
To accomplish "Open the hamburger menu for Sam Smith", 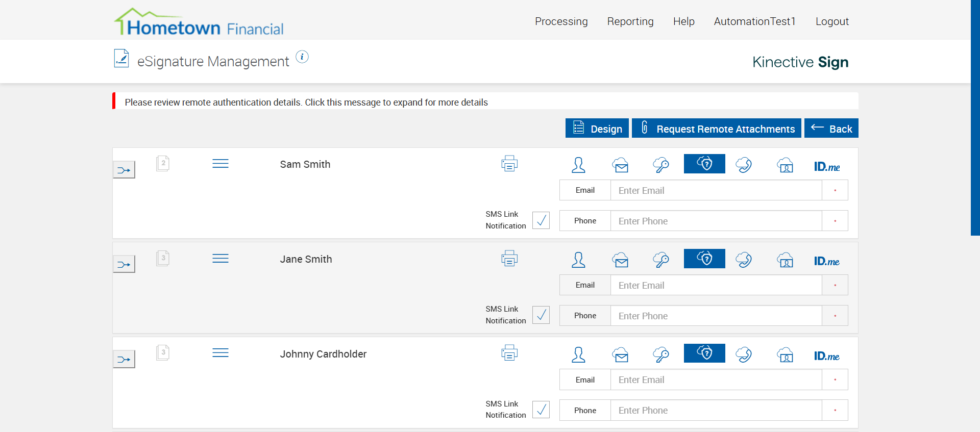I will click(220, 164).
